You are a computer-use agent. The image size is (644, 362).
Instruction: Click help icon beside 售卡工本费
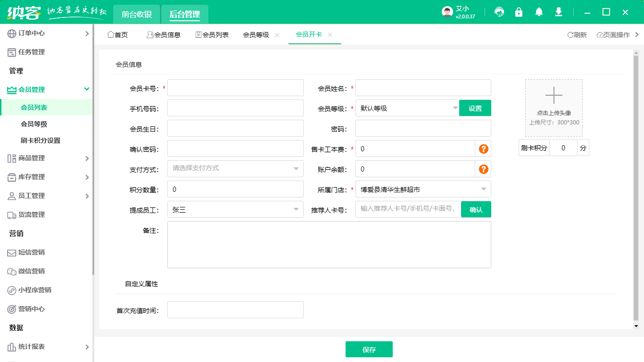coord(483,149)
